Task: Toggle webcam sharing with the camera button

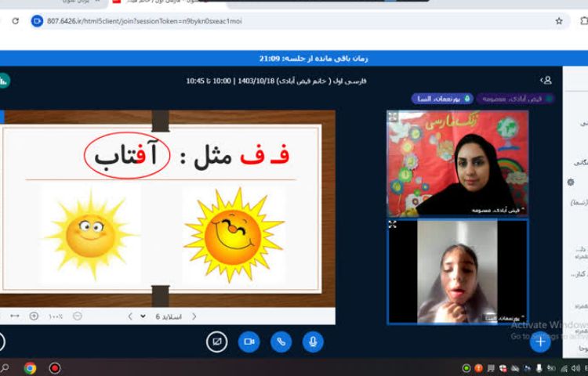Action: [x=249, y=342]
